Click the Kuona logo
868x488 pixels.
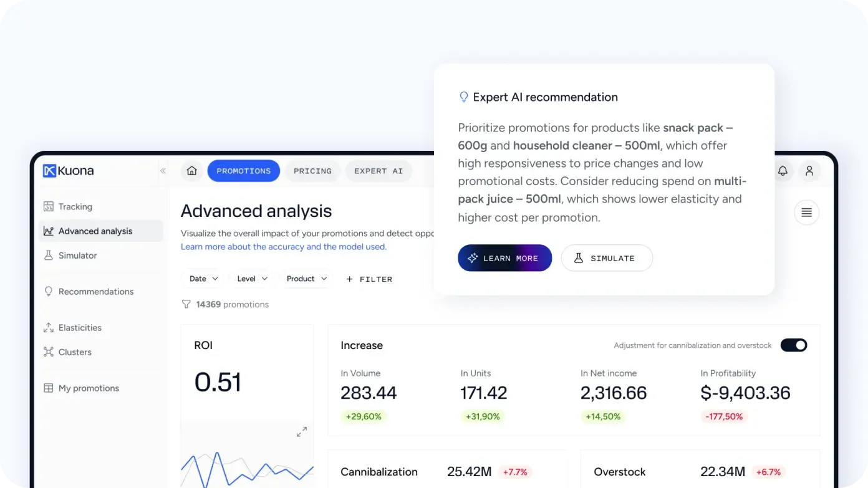tap(68, 171)
